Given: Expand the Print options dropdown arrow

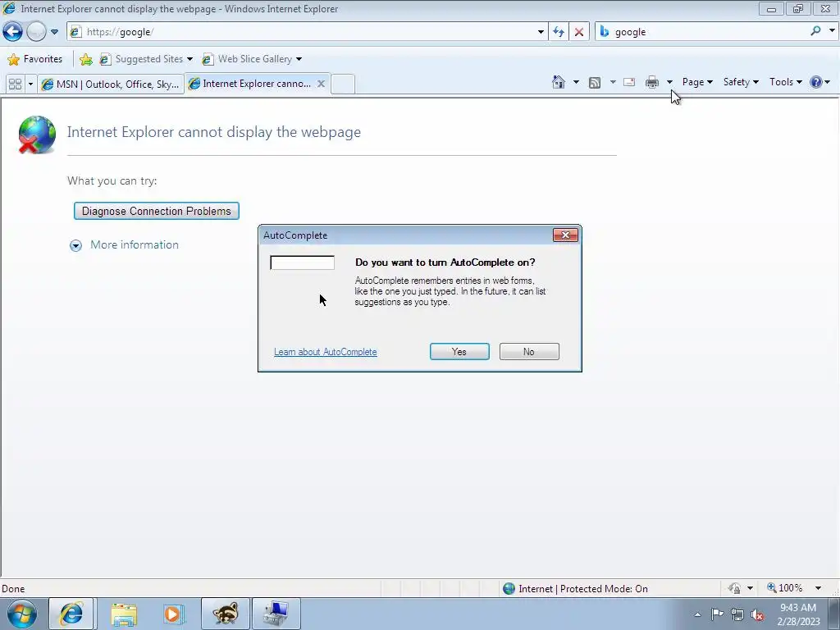Looking at the screenshot, I should click(x=669, y=82).
